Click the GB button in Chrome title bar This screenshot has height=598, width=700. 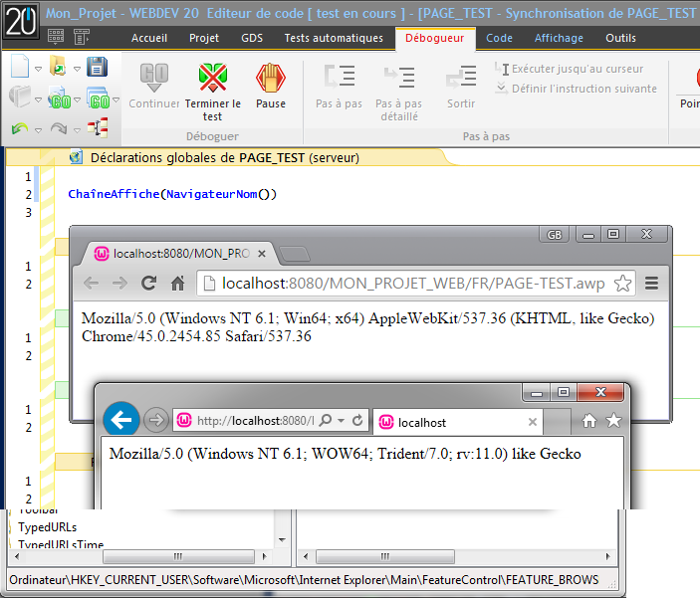pos(555,235)
